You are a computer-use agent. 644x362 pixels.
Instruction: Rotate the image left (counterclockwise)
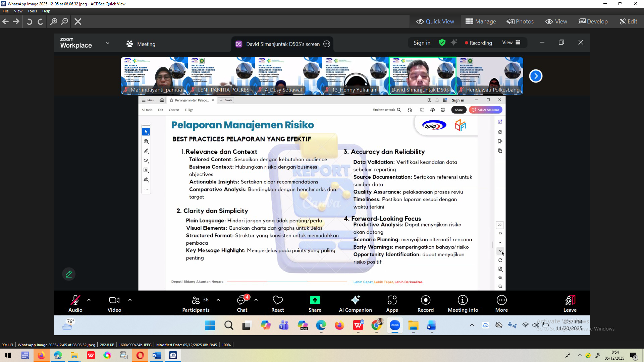click(x=29, y=21)
